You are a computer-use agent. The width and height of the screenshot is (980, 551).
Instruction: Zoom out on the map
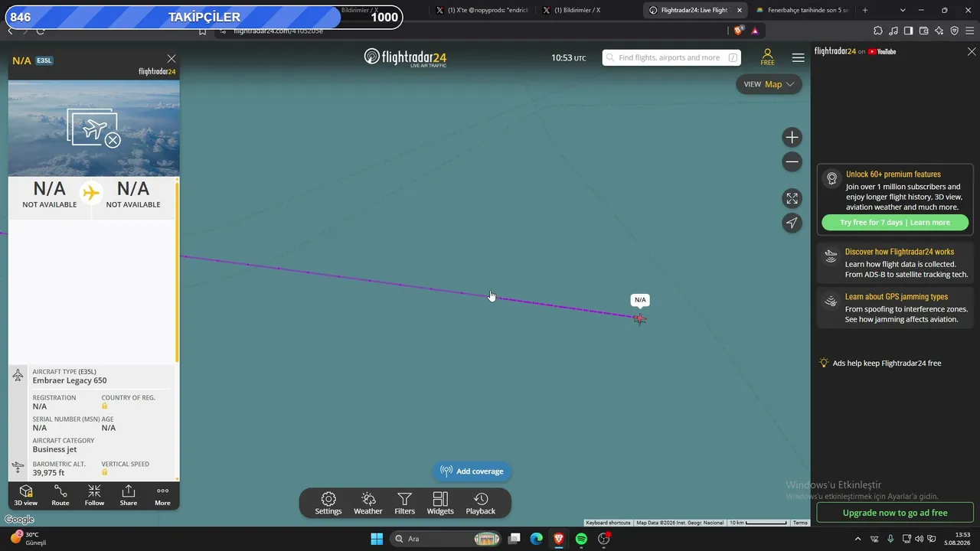pyautogui.click(x=792, y=161)
